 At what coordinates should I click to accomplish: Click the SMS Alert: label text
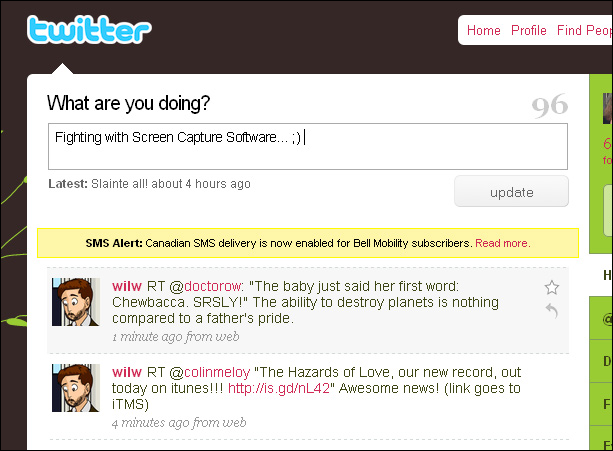click(114, 243)
